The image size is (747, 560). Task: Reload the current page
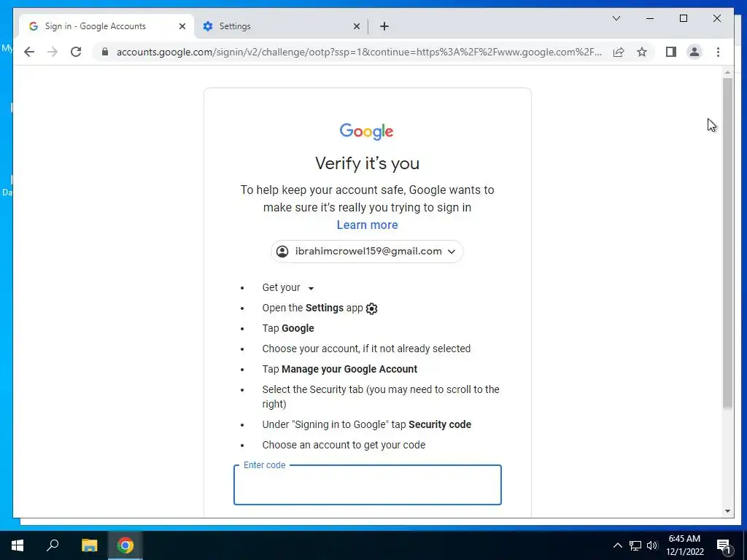[x=76, y=52]
